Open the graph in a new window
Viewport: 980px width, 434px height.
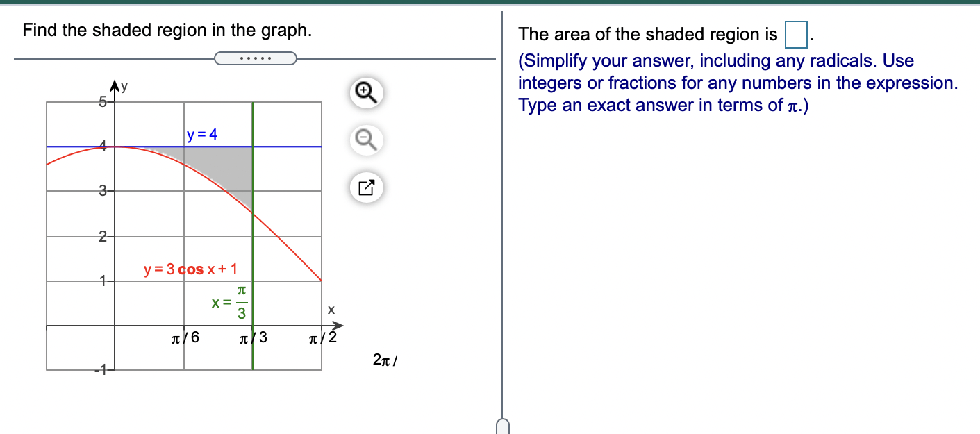(367, 187)
